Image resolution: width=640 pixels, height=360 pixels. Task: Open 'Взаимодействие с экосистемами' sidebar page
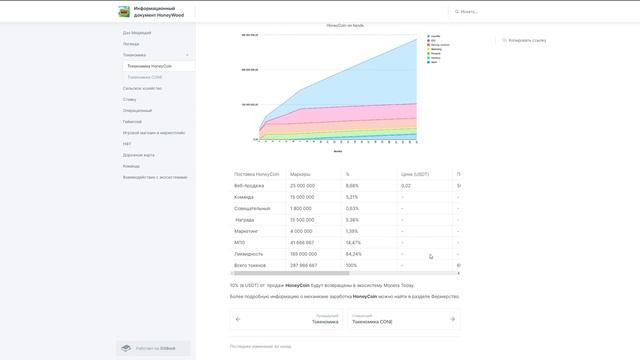pos(155,178)
